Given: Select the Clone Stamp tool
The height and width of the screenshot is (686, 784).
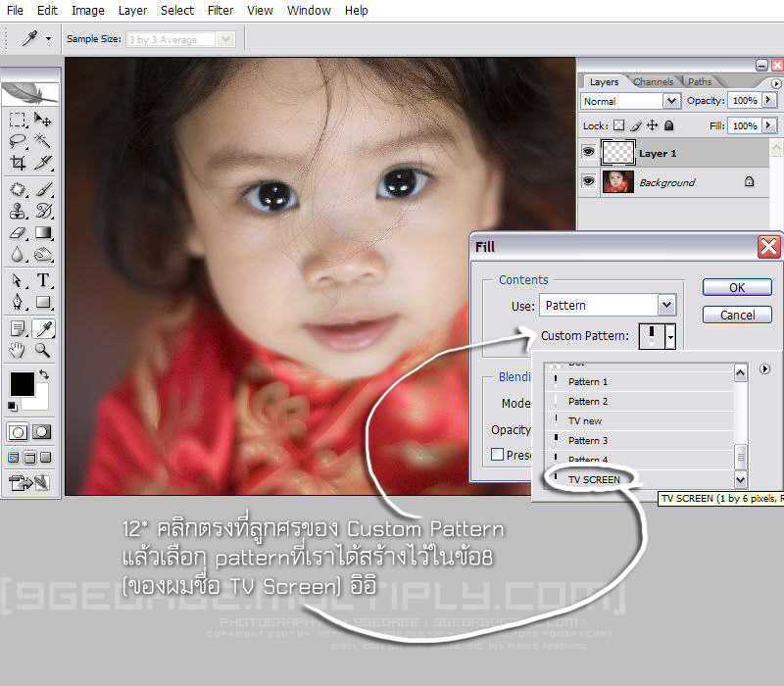Looking at the screenshot, I should (x=18, y=211).
